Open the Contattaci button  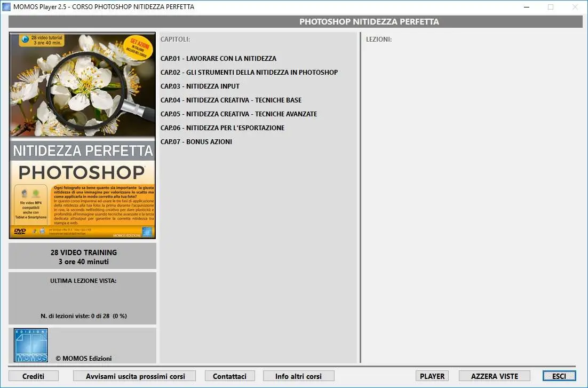click(x=230, y=376)
